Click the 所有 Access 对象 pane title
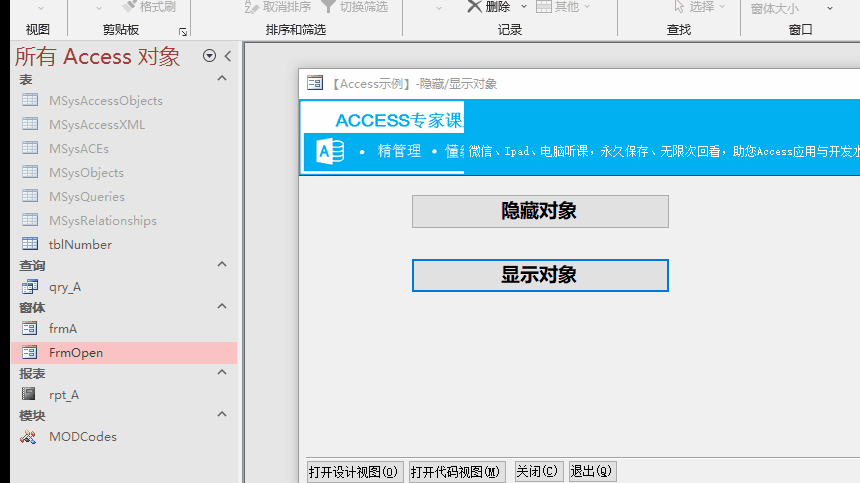Viewport: 860px width, 483px height. pyautogui.click(x=97, y=56)
